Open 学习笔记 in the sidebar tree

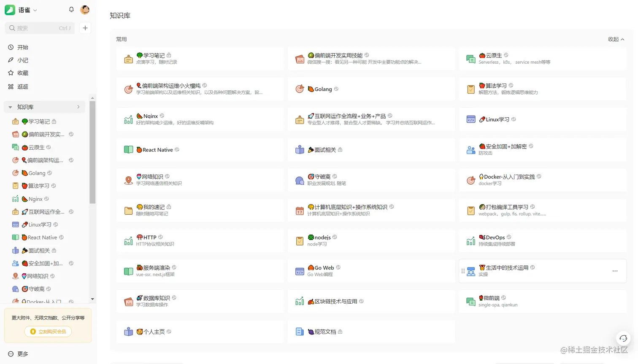point(39,121)
